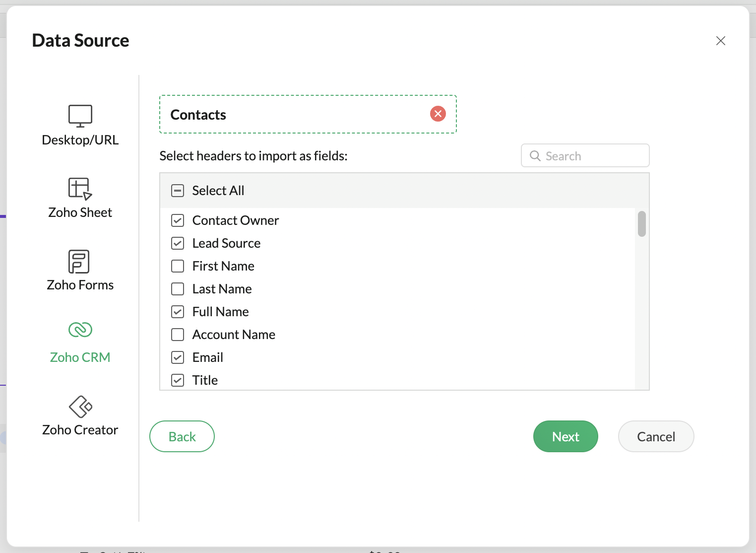This screenshot has width=756, height=553.
Task: Uncheck the Contact Owner field
Action: point(178,220)
